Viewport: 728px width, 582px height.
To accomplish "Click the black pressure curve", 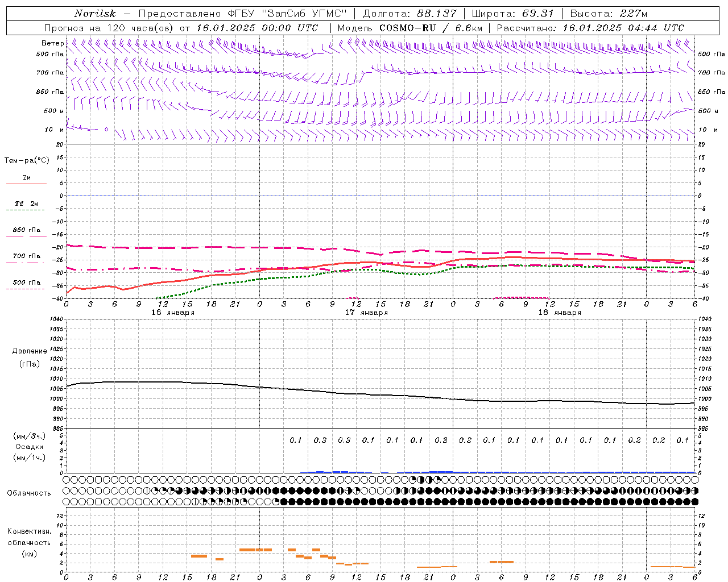I will 381,394.
